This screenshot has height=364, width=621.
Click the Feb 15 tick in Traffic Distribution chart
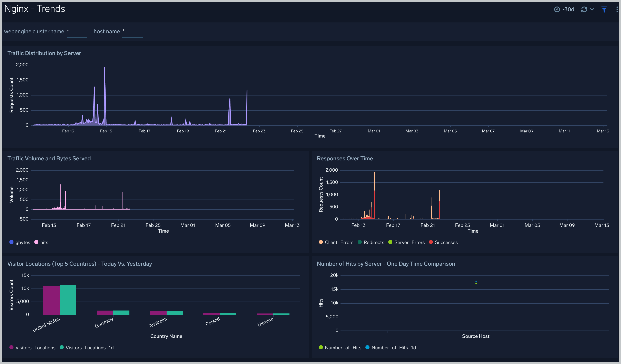[106, 131]
